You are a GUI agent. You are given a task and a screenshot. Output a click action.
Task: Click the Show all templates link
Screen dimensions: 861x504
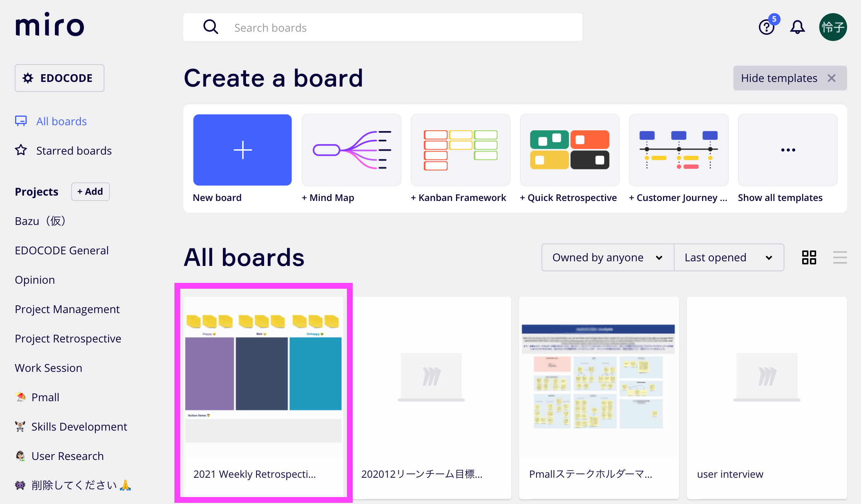780,198
